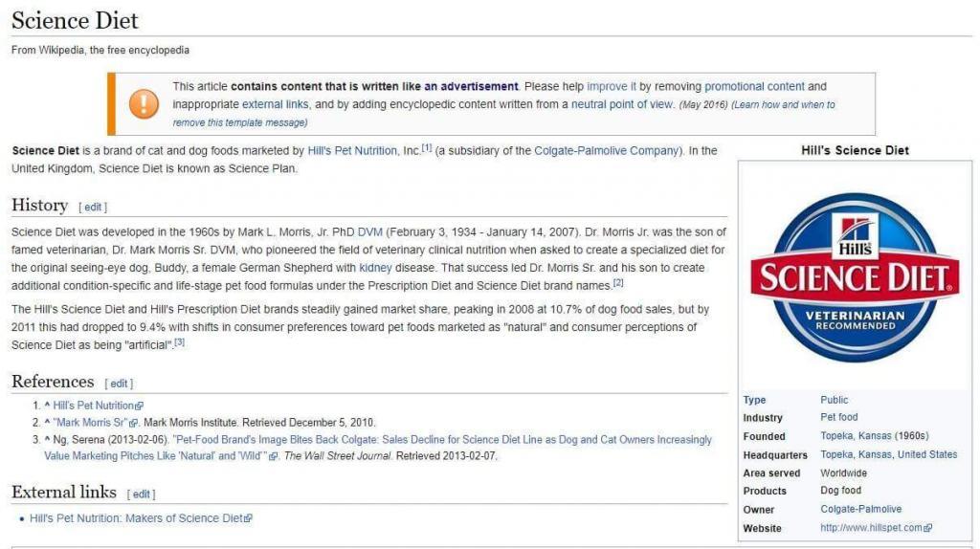
Task: Jump back via caret of reference 1
Action: pos(47,406)
